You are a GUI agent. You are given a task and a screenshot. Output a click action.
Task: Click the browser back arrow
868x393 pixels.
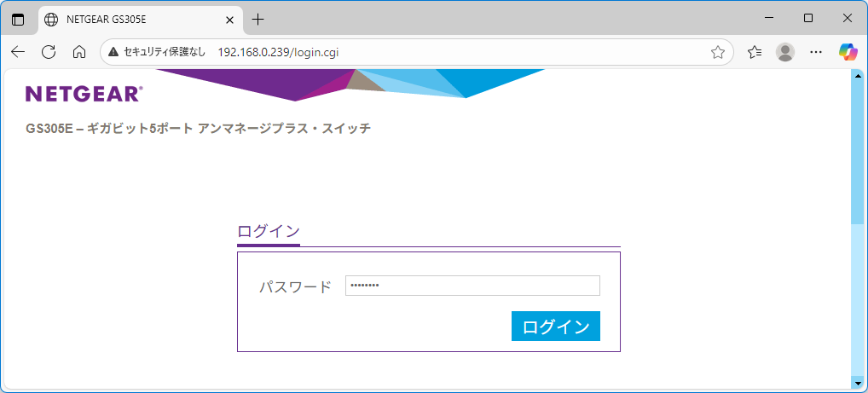(x=18, y=52)
